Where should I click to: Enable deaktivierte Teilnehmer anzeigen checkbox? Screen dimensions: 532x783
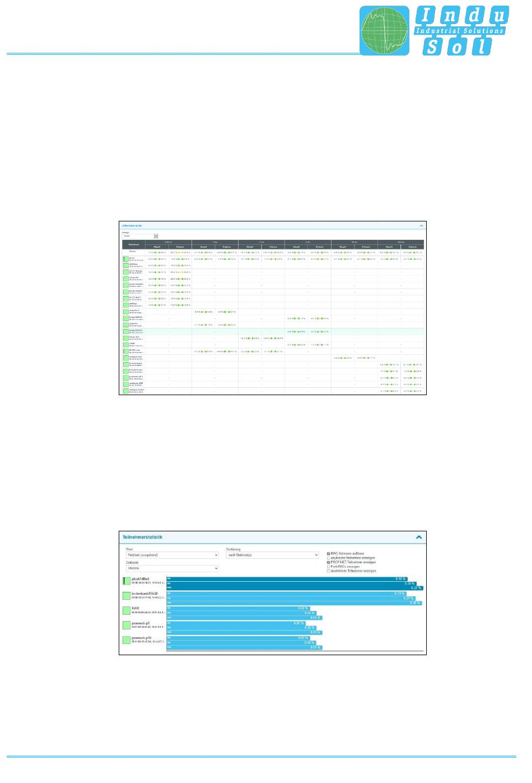(x=328, y=571)
